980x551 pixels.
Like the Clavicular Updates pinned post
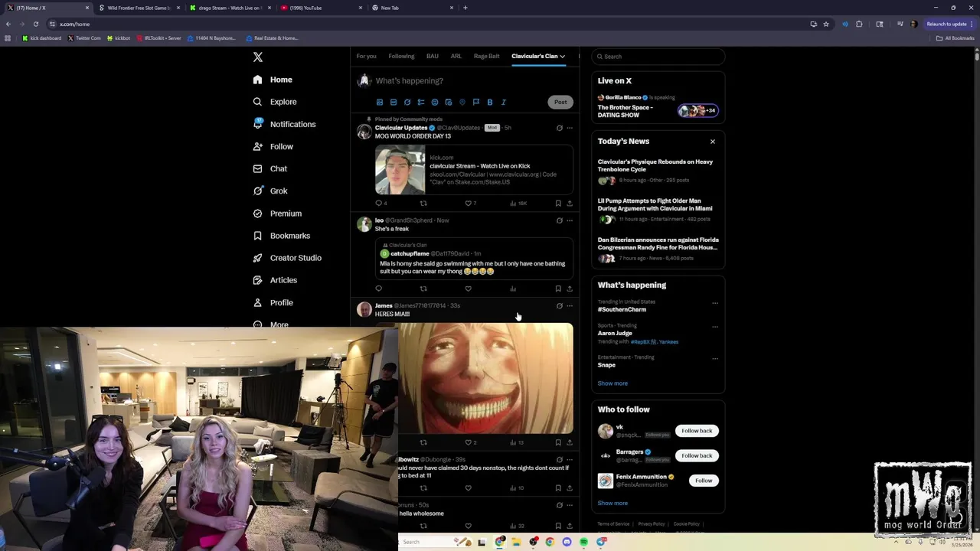tap(470, 204)
